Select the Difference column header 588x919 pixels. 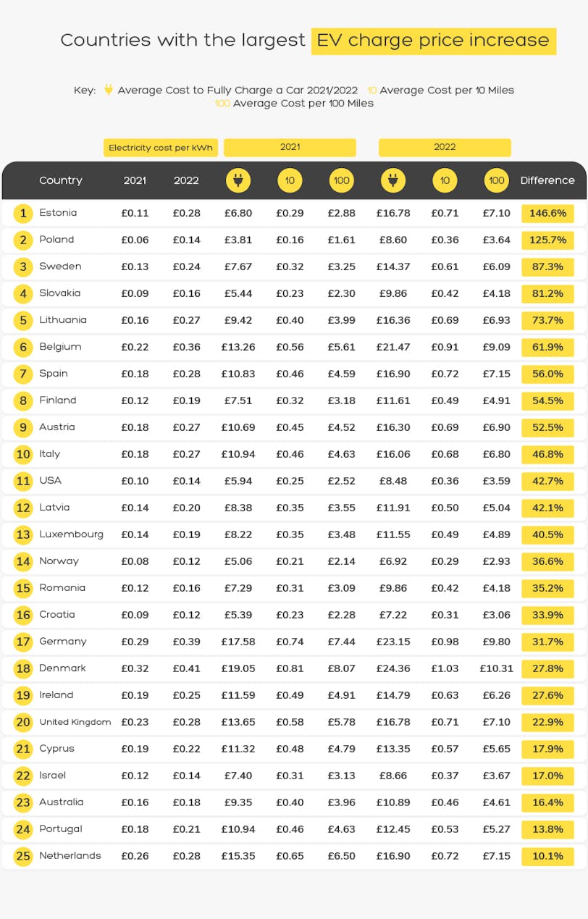(547, 180)
